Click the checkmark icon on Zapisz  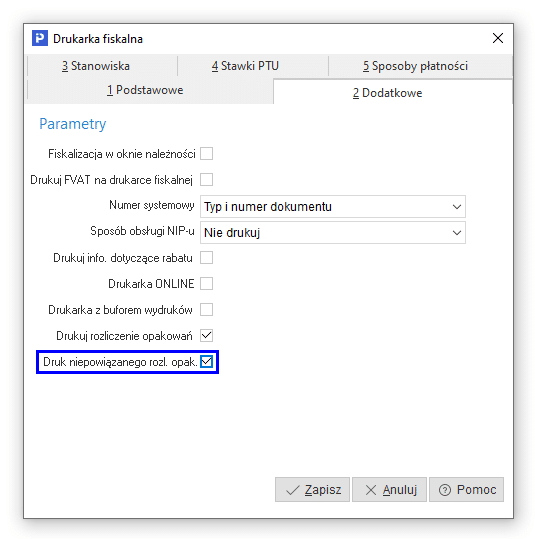click(x=293, y=490)
